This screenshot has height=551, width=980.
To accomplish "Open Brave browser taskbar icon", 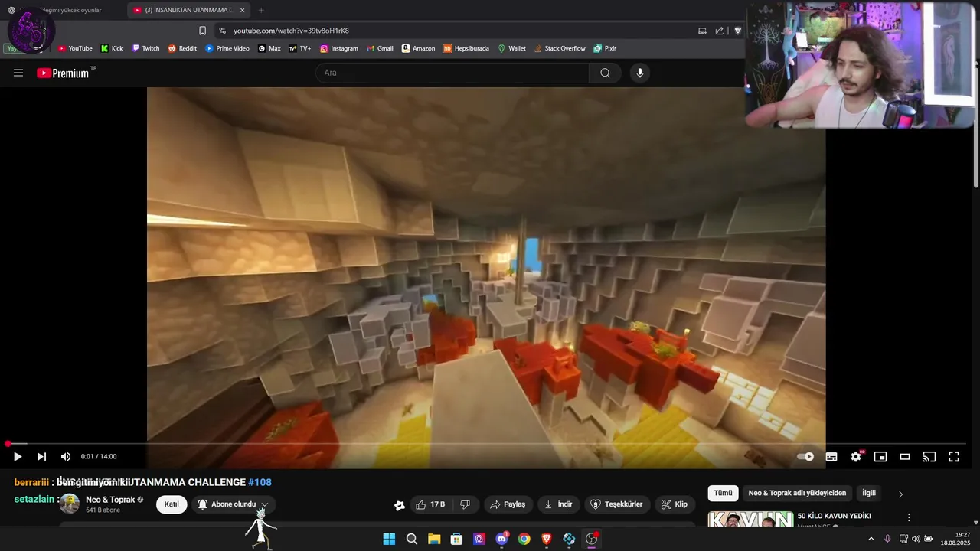I will (x=547, y=539).
